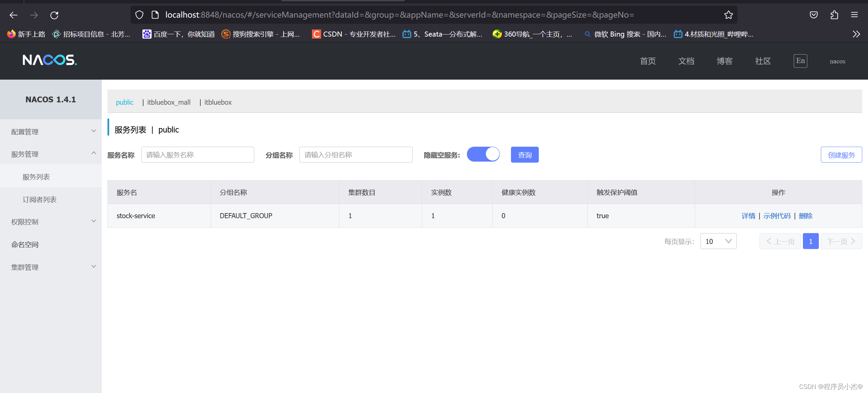The height and width of the screenshot is (393, 868).
Task: Open the Firefox hamburger menu icon
Action: pyautogui.click(x=854, y=15)
